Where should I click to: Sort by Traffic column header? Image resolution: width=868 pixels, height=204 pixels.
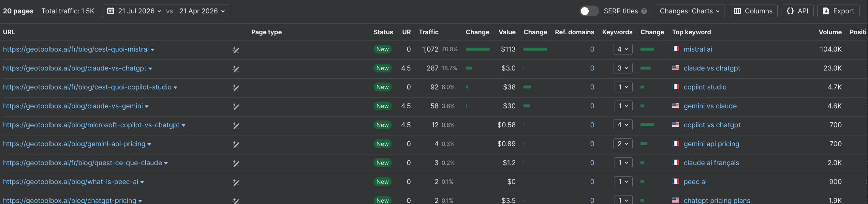point(428,32)
